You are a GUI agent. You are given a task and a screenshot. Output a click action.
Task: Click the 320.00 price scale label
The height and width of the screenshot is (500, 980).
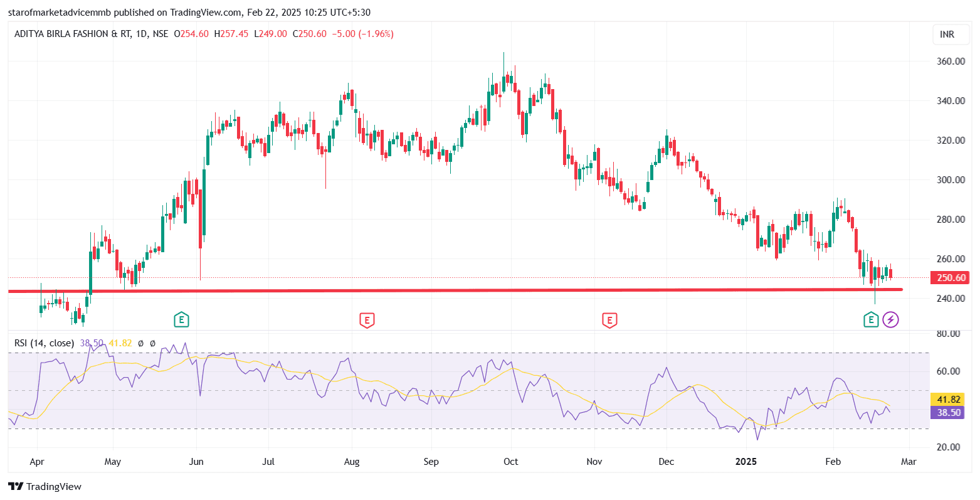pyautogui.click(x=951, y=141)
